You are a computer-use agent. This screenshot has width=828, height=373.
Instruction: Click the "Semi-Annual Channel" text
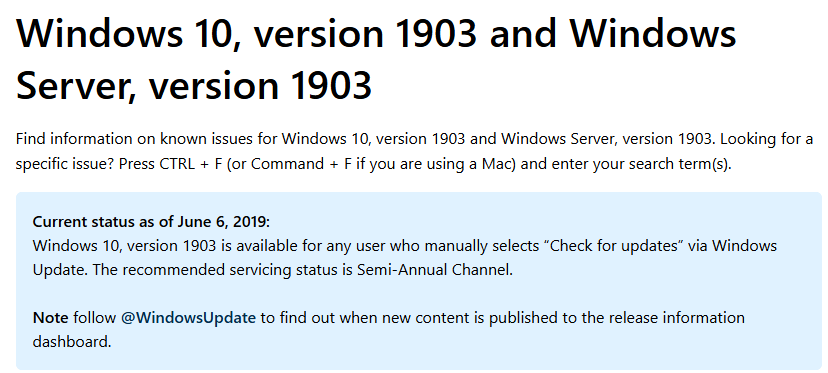pyautogui.click(x=435, y=270)
